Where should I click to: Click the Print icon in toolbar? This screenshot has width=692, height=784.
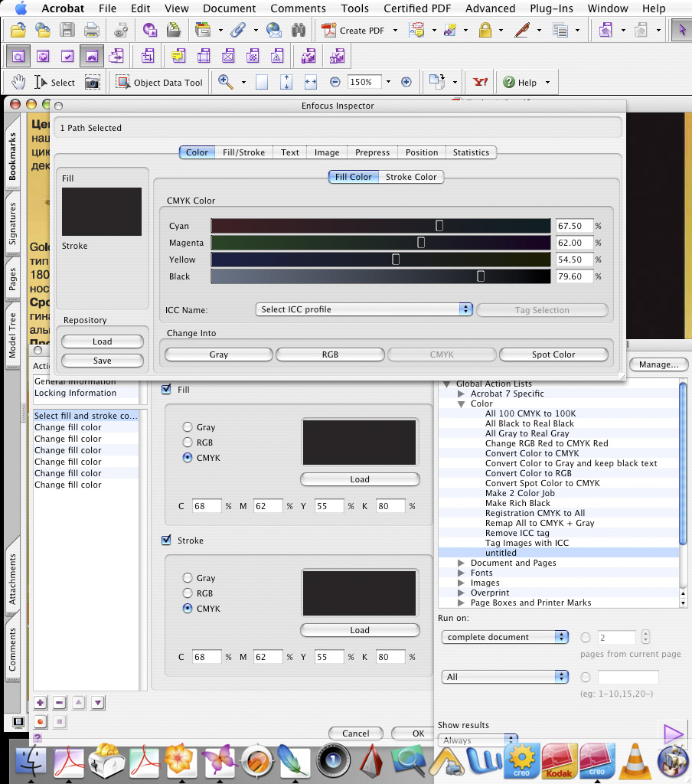pyautogui.click(x=92, y=31)
